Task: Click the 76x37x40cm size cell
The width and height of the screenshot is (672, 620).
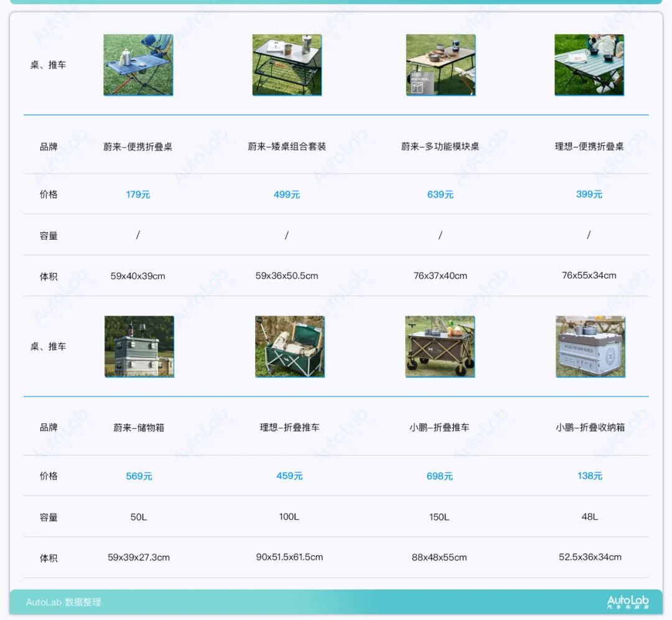Action: [x=440, y=276]
